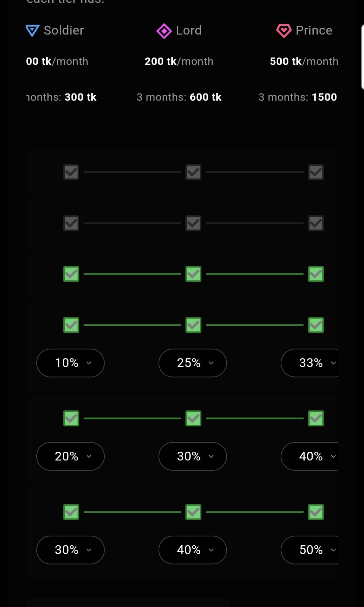Image resolution: width=364 pixels, height=607 pixels.
Task: Click the Prince 500 tk/month price
Action: (x=304, y=61)
